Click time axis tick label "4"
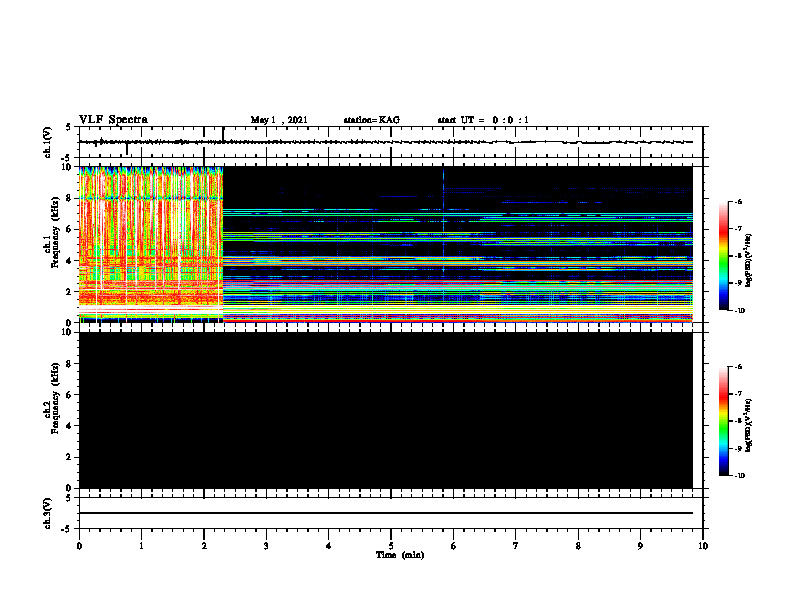 tap(329, 546)
